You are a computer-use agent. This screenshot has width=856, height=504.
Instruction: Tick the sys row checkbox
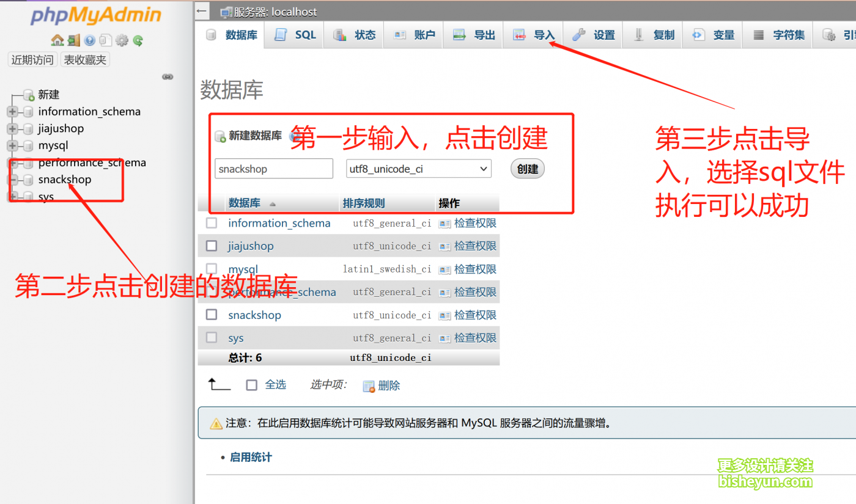[212, 337]
